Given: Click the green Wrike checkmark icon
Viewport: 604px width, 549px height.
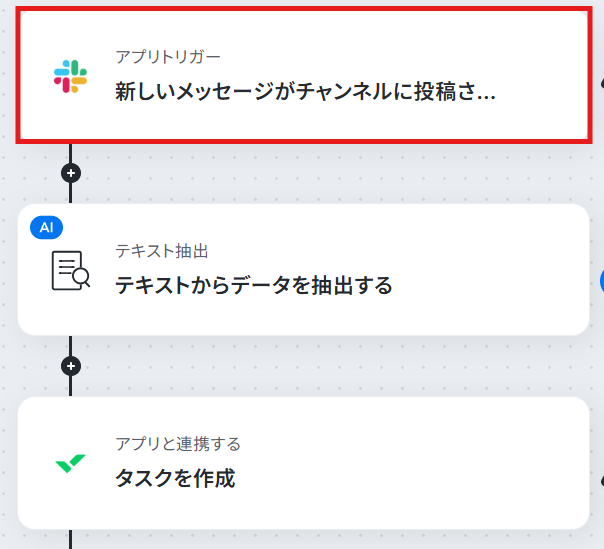Looking at the screenshot, I should (x=70, y=463).
